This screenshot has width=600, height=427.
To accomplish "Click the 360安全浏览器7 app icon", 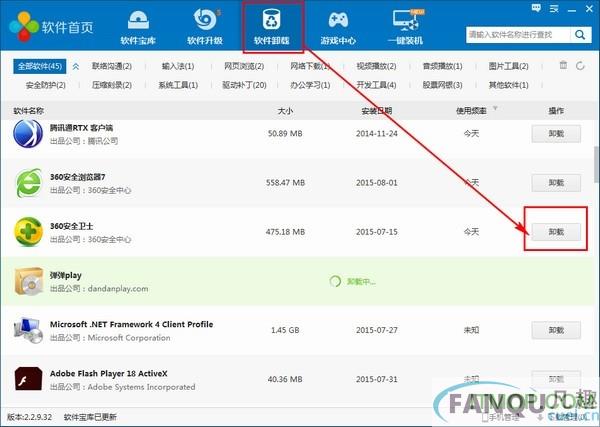I will point(29,183).
